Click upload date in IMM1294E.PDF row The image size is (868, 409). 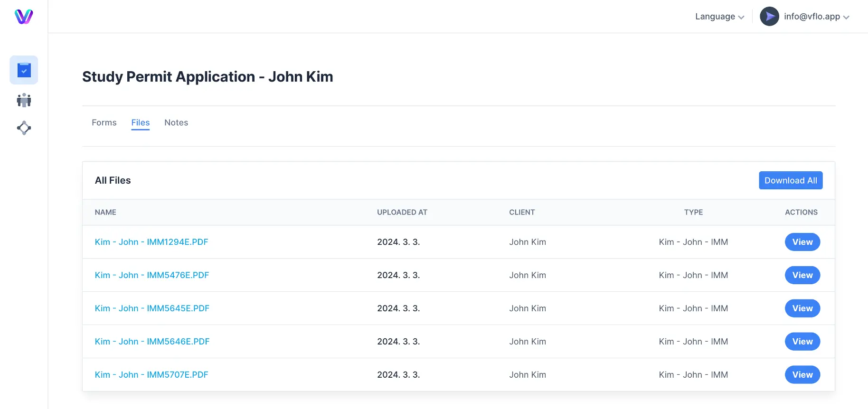[x=398, y=242]
